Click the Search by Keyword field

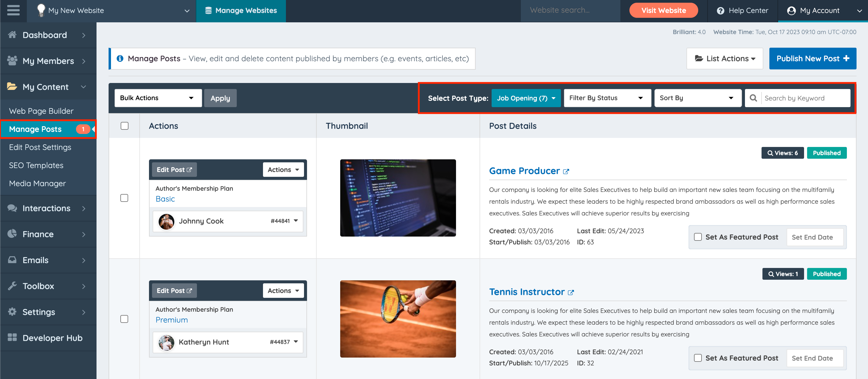click(805, 98)
